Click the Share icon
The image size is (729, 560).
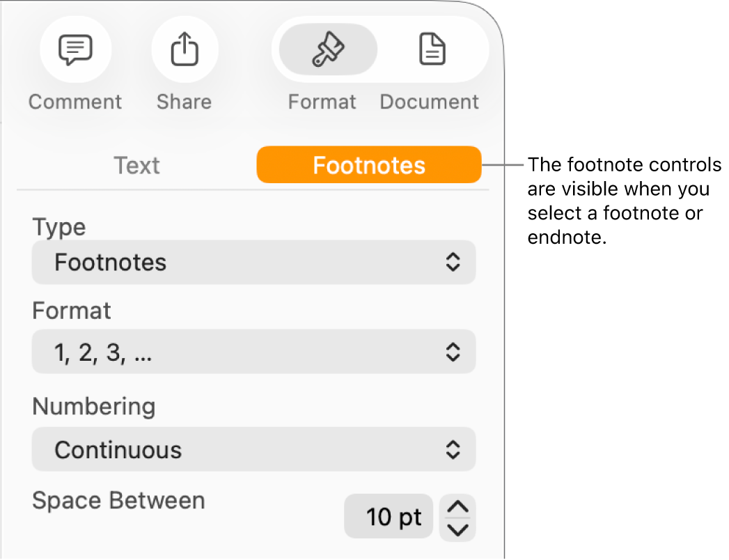tap(185, 49)
